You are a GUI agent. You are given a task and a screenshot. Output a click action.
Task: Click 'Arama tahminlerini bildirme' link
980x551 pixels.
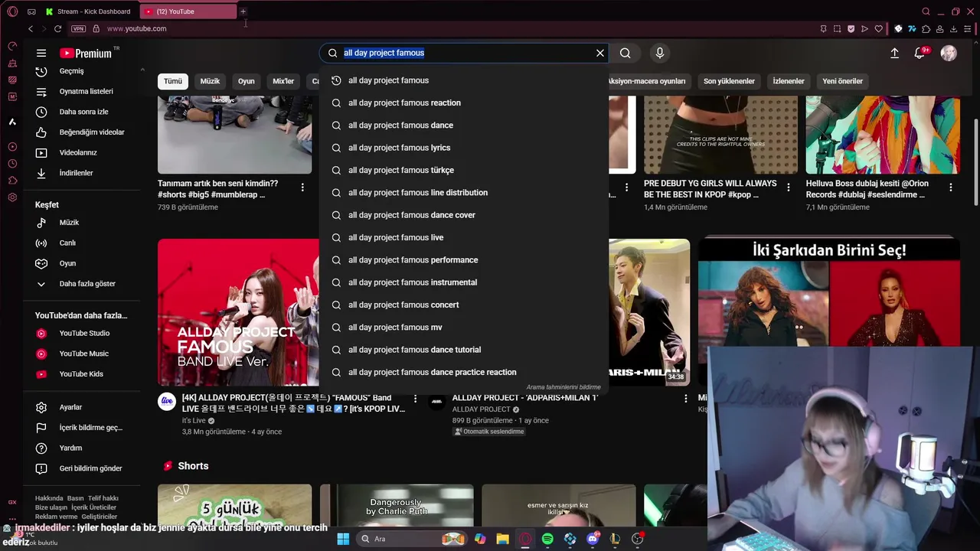pyautogui.click(x=563, y=387)
